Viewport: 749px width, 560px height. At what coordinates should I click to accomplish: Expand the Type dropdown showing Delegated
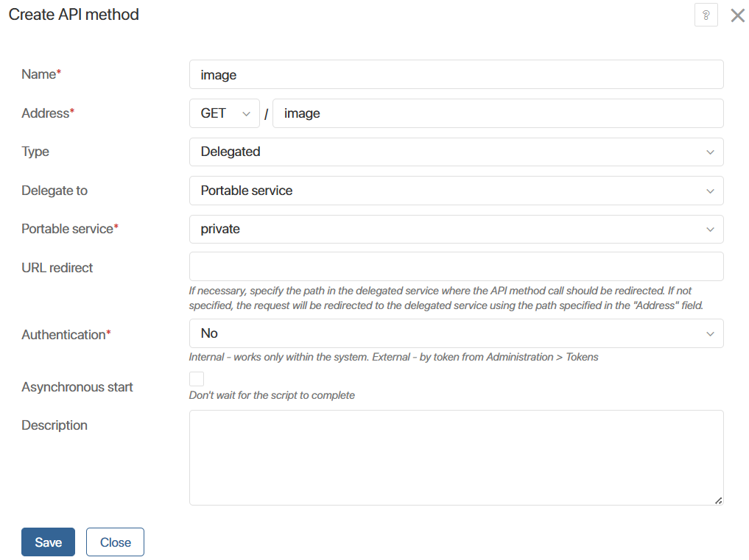(457, 152)
